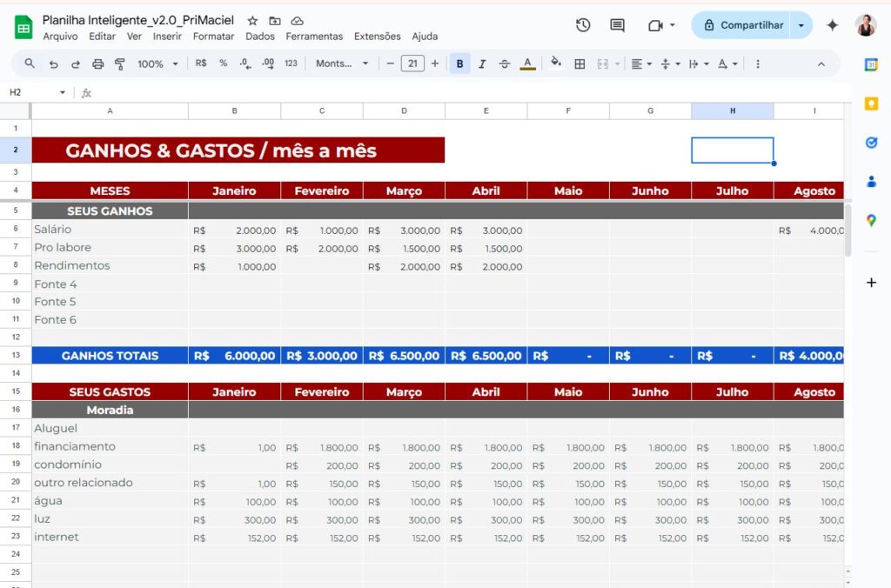The image size is (891, 588).
Task: Select the Salário row label cell
Action: point(110,230)
